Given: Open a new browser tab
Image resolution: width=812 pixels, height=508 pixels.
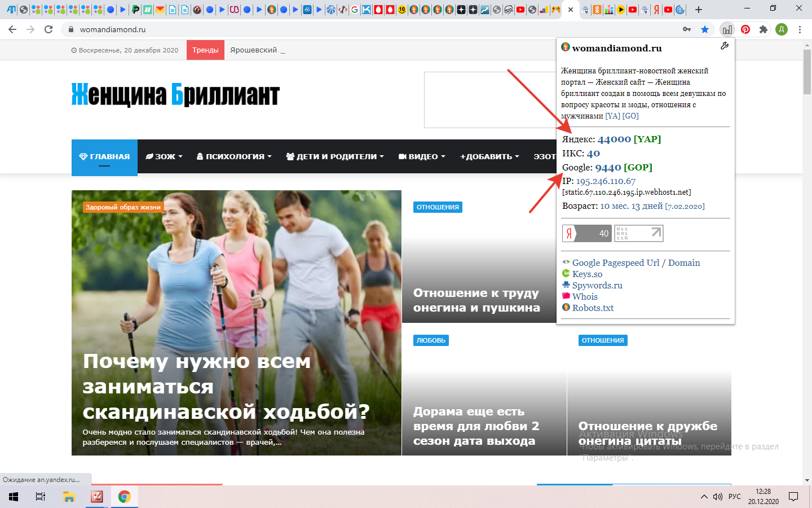Looking at the screenshot, I should tap(699, 10).
